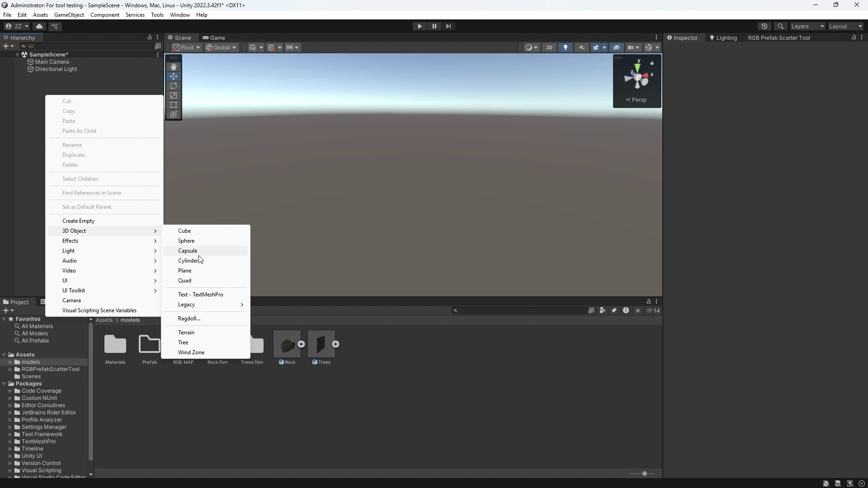Viewport: 868px width, 488px height.
Task: Open Unity Cloud services icon
Action: point(39,26)
